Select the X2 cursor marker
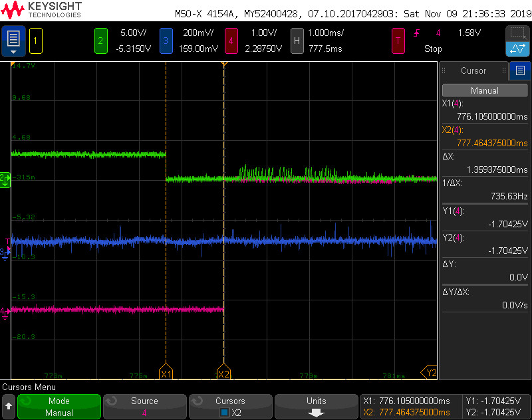Image resolution: width=532 pixels, height=420 pixels. (x=223, y=373)
